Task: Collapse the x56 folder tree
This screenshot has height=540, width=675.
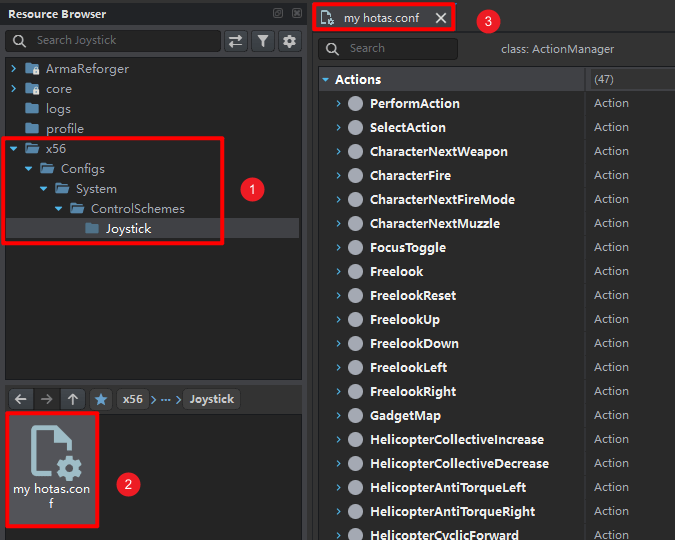Action: coord(14,149)
